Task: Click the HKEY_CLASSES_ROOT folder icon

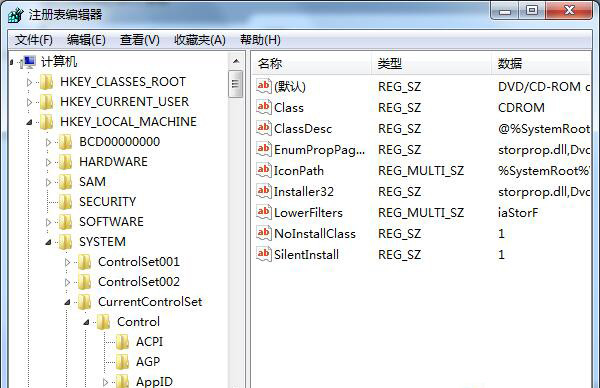Action: (47, 82)
